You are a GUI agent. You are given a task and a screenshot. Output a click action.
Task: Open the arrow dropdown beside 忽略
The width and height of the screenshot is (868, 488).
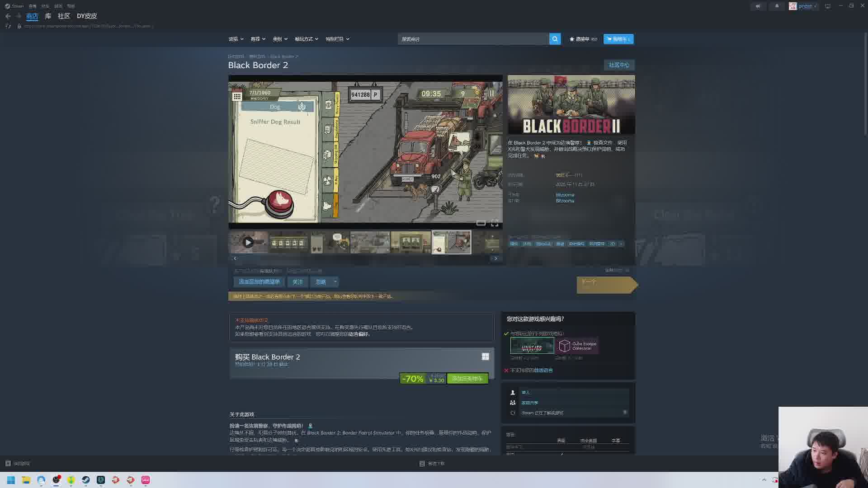click(335, 282)
